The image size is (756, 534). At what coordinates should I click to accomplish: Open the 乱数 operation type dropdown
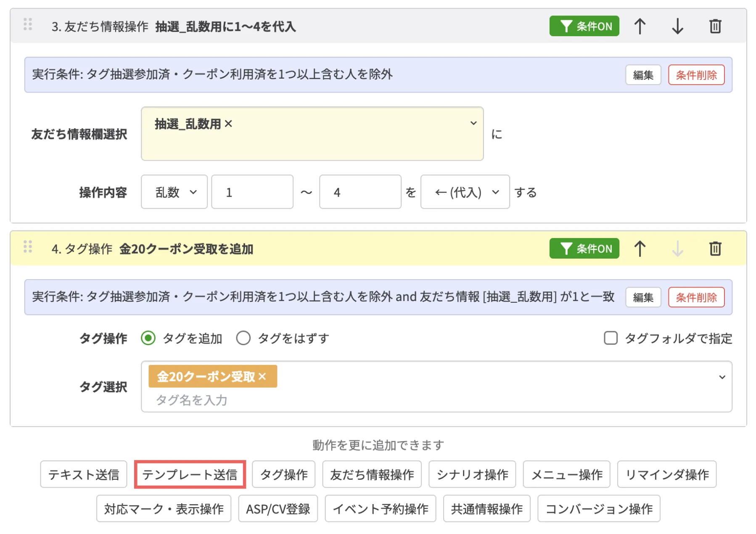point(174,192)
